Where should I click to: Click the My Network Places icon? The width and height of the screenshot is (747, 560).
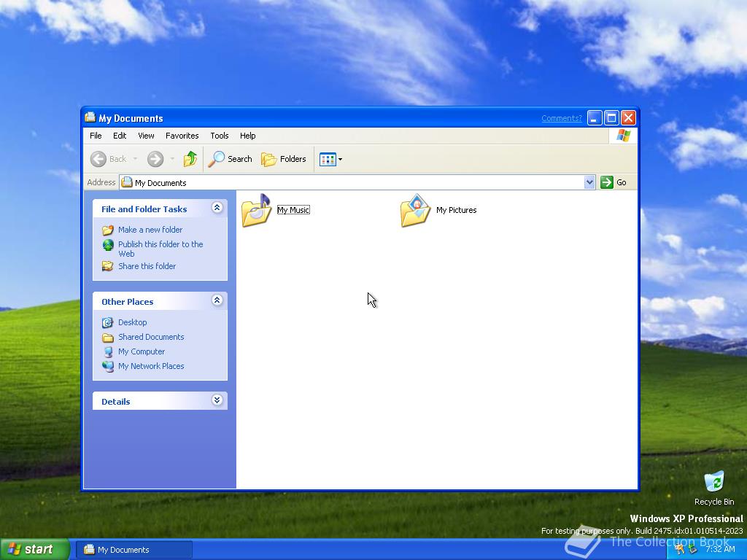pyautogui.click(x=108, y=366)
